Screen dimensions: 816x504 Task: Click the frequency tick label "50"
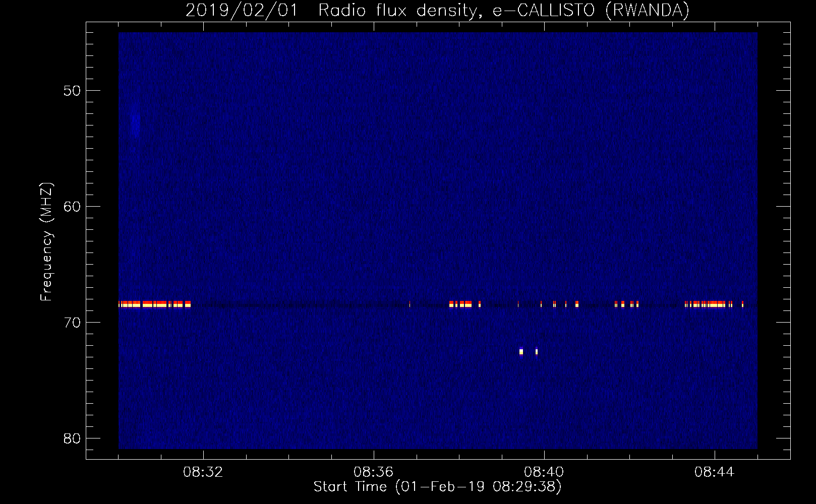click(72, 91)
